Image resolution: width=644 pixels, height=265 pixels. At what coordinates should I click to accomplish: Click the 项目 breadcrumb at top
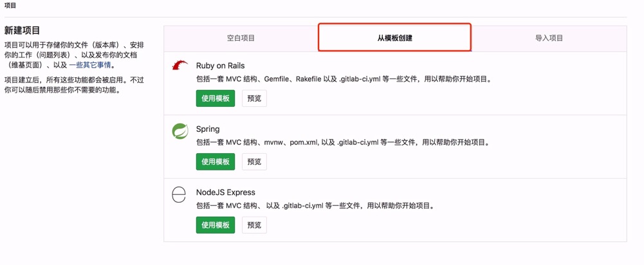coord(10,6)
